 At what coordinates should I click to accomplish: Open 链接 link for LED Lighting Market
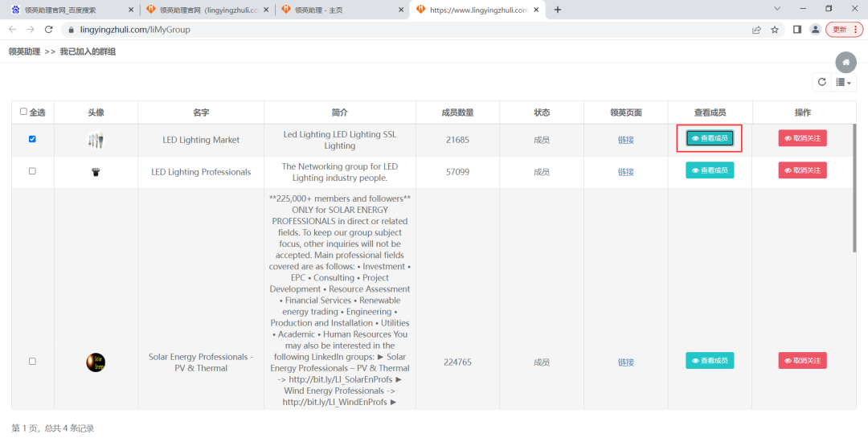coord(625,140)
